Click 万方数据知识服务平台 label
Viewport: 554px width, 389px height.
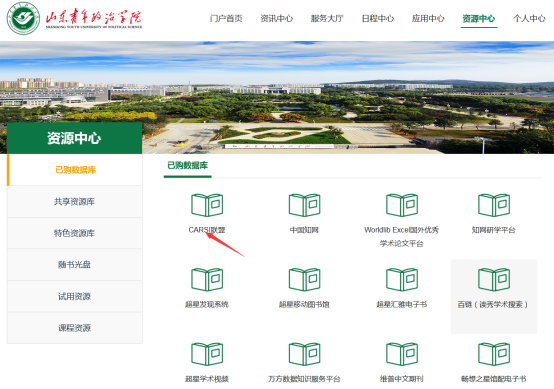304,379
